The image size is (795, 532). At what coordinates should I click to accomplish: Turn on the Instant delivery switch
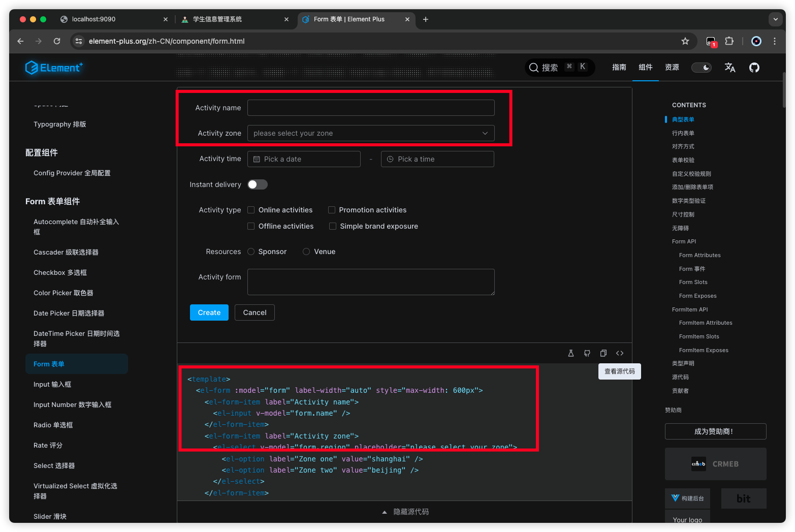pyautogui.click(x=258, y=184)
